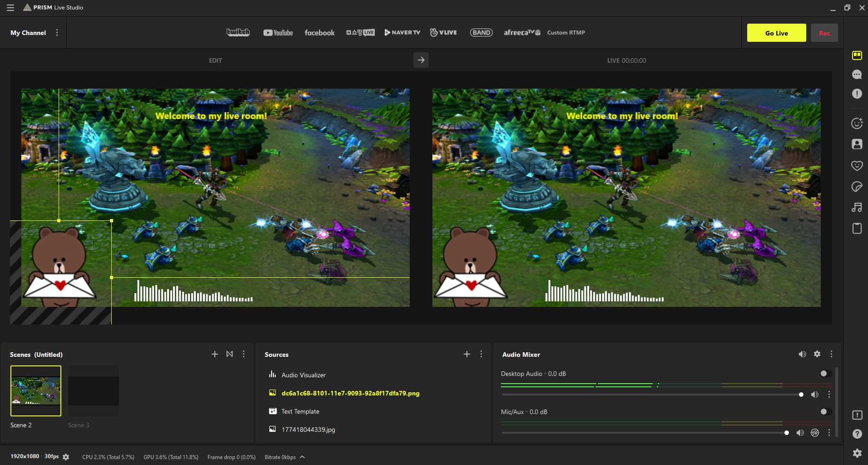Mute Desktop Audio using its speaker icon
This screenshot has width=868, height=465.
coord(814,395)
